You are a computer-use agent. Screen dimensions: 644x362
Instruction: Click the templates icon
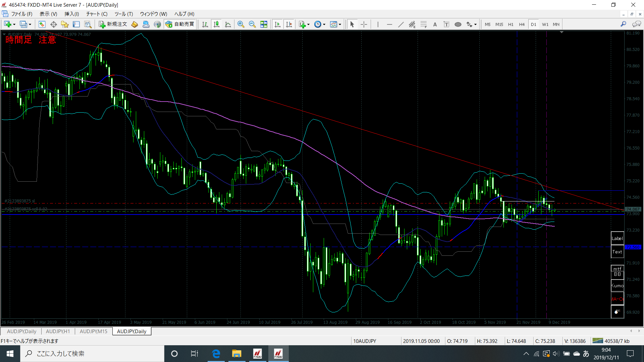point(333,24)
